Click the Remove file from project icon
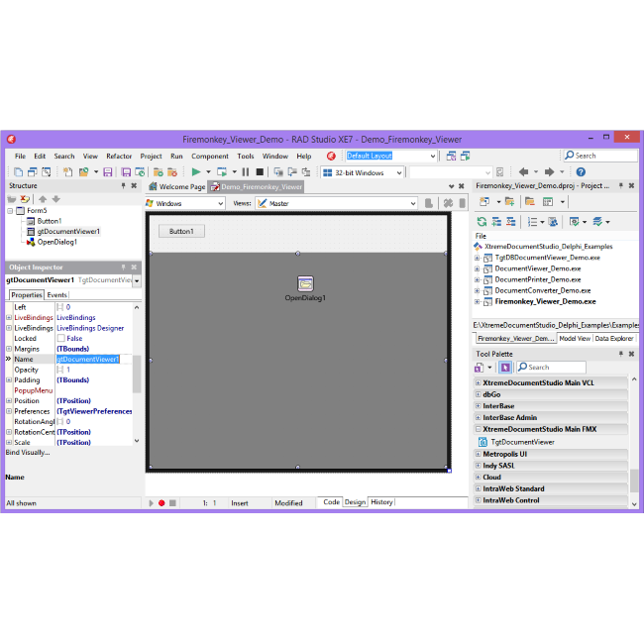Screen dimensions: 644x644 click(172, 172)
